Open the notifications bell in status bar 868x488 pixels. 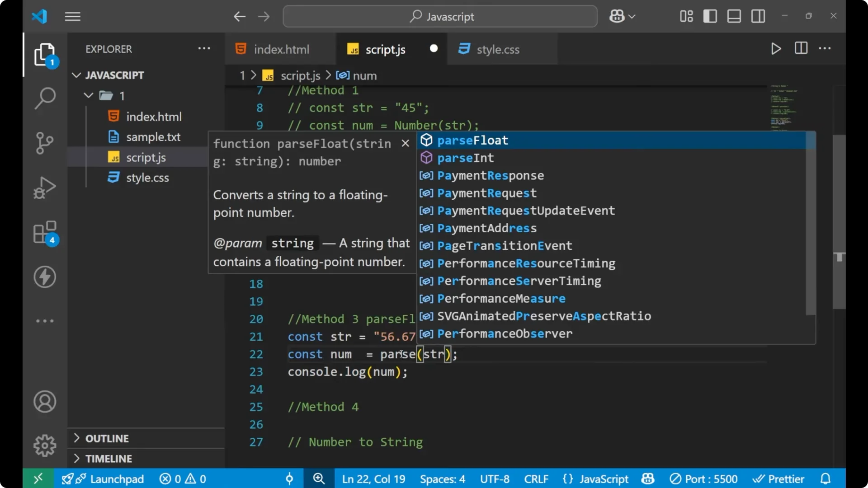pos(826,479)
